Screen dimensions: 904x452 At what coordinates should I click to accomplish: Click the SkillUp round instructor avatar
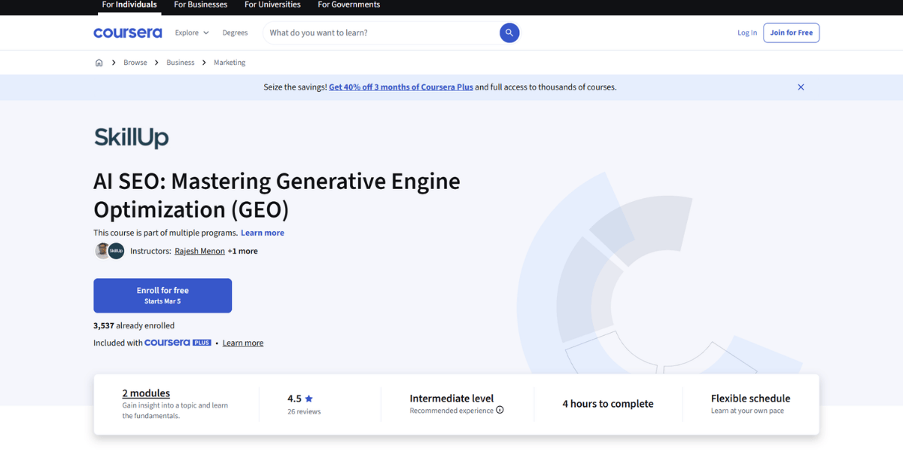[x=116, y=251]
